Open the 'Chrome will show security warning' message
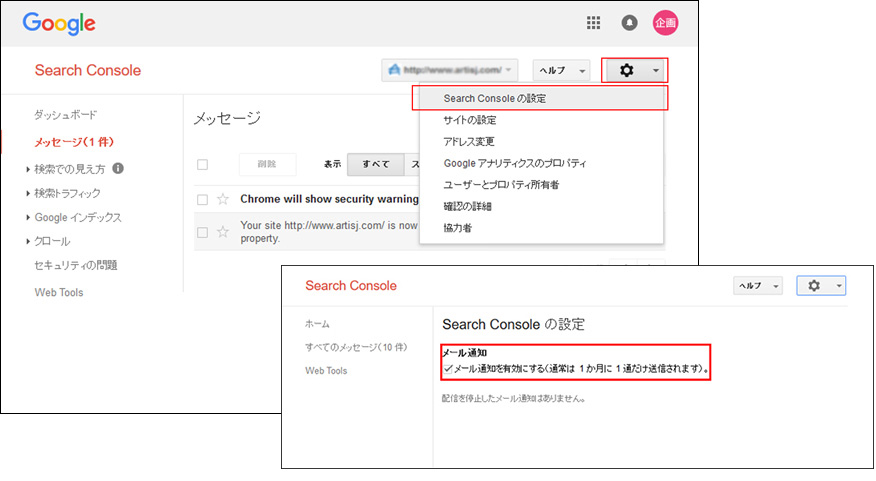This screenshot has height=481, width=876. pyautogui.click(x=329, y=199)
